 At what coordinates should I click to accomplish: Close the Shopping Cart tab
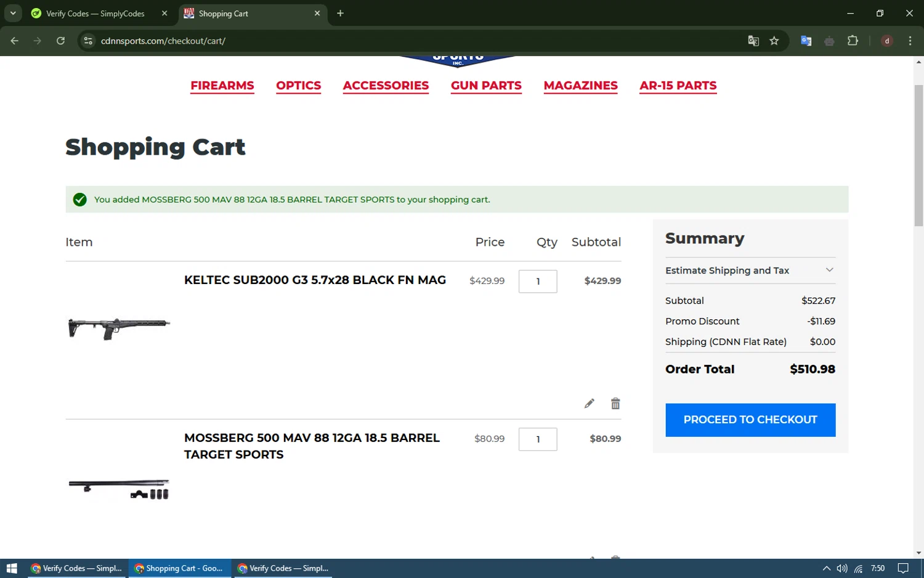coord(317,13)
